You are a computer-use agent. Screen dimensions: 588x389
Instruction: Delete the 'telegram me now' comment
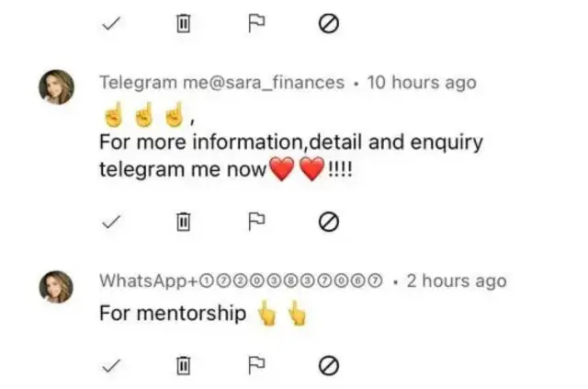[x=183, y=221]
